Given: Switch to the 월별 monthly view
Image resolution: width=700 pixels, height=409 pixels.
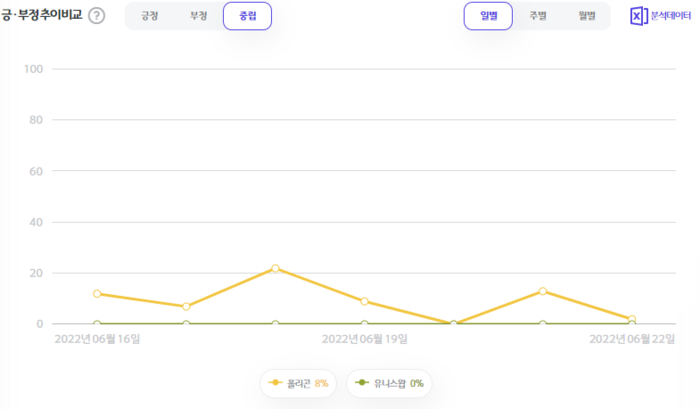Looking at the screenshot, I should (586, 16).
